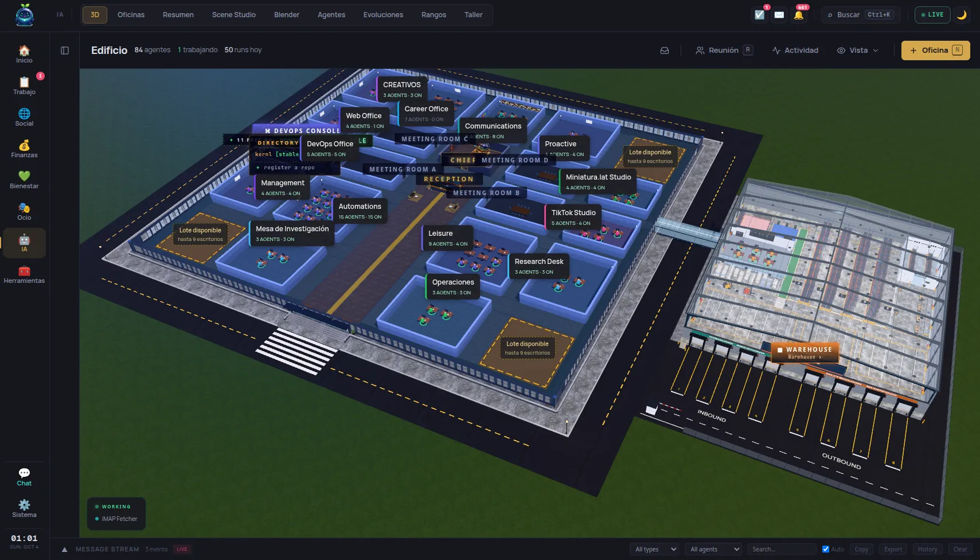This screenshot has width=980, height=560.
Task: Toggle the sidebar panel collapse icon
Action: point(65,50)
